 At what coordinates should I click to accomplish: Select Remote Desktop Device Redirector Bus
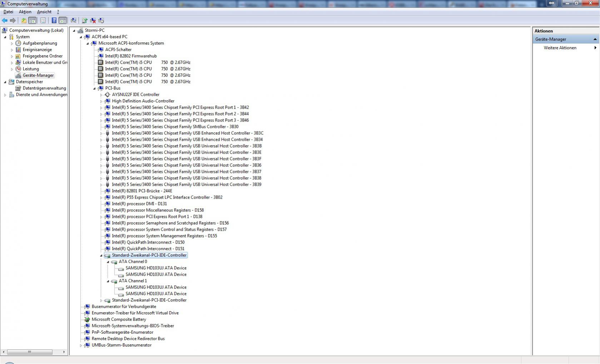[128, 339]
